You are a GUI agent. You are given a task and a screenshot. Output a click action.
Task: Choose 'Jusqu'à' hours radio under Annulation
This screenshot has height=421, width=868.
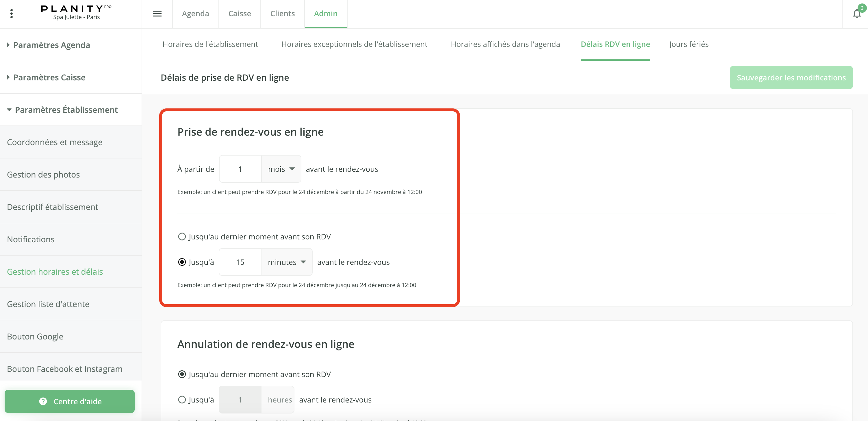182,399
